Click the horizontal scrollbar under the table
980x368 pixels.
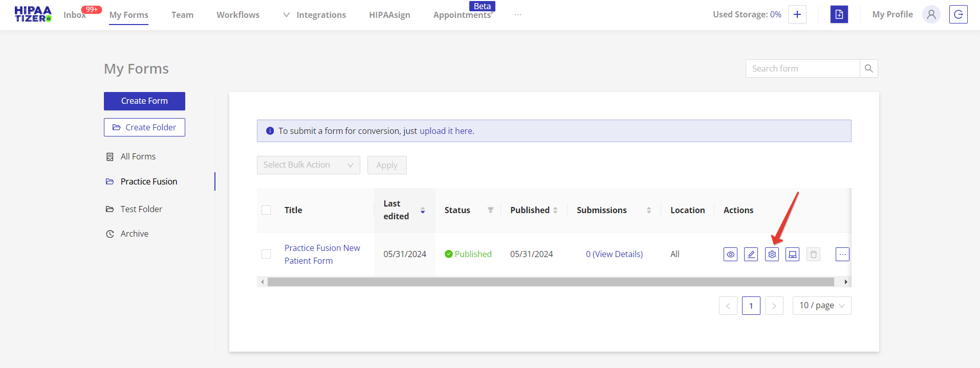click(x=550, y=282)
